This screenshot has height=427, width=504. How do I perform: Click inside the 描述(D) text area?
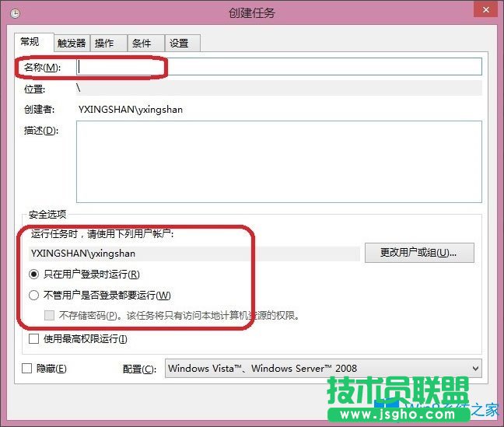(279, 162)
